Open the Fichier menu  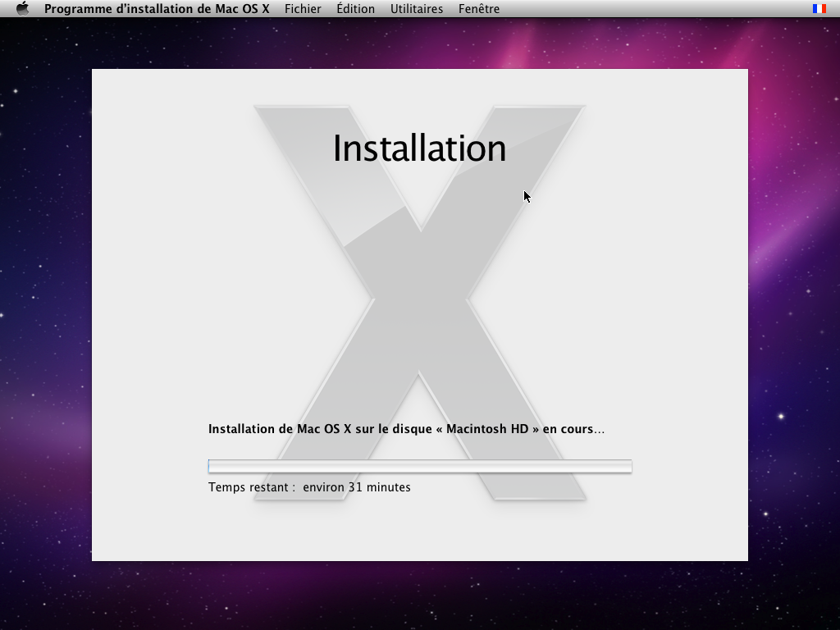click(303, 9)
